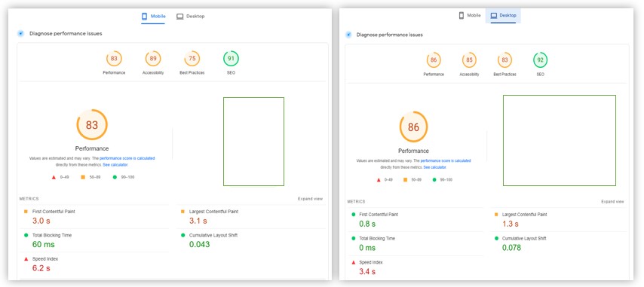Click the large 86 performance score circle
Image resolution: width=644 pixels, height=287 pixels.
(413, 127)
